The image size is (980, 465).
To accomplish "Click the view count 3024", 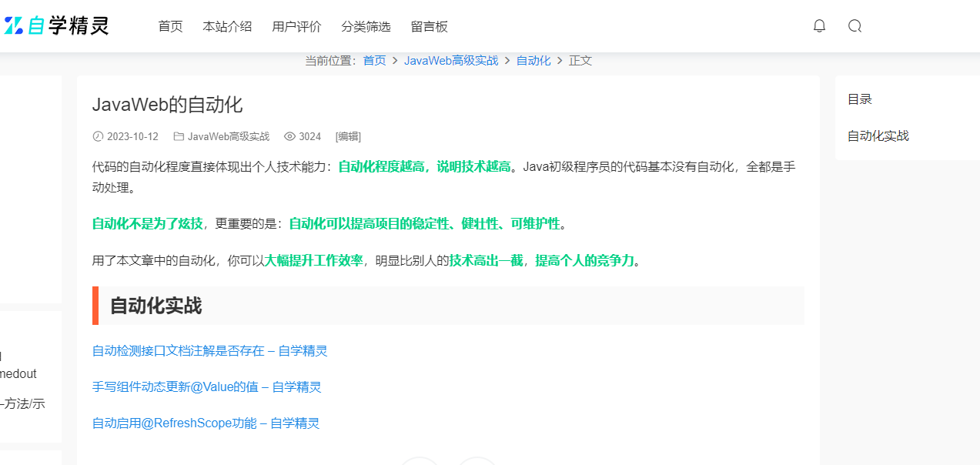I will [x=310, y=136].
